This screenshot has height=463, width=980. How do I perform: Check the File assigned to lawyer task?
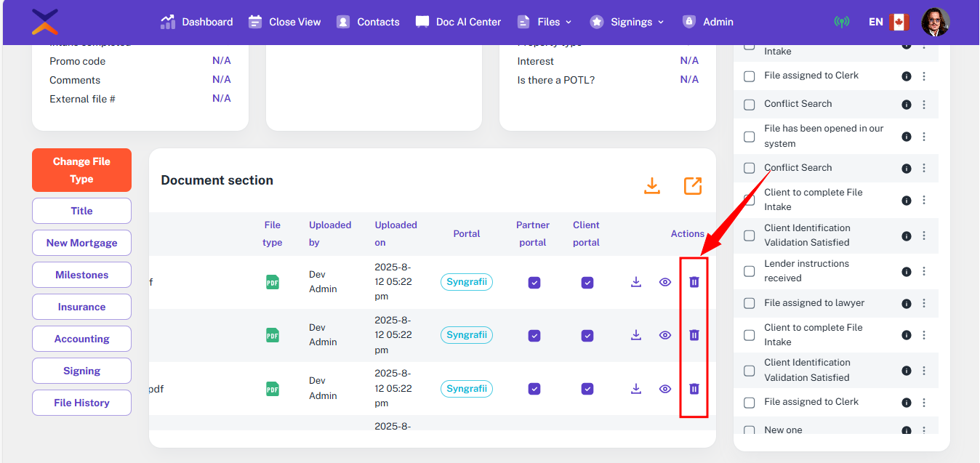750,303
